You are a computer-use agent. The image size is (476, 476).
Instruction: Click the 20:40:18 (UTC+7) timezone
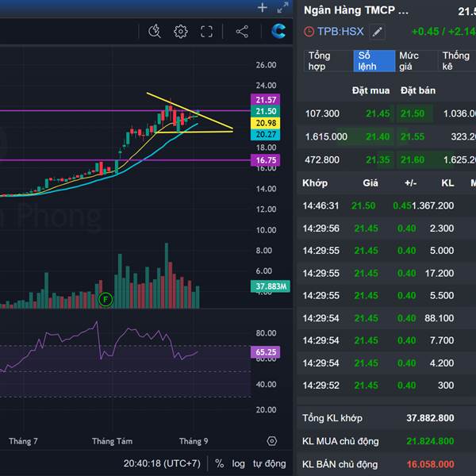[x=162, y=463]
